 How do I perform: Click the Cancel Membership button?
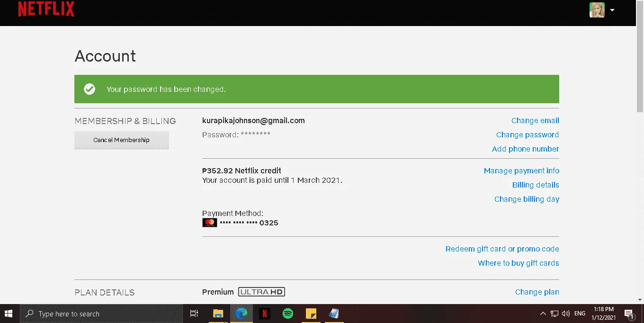pyautogui.click(x=122, y=140)
